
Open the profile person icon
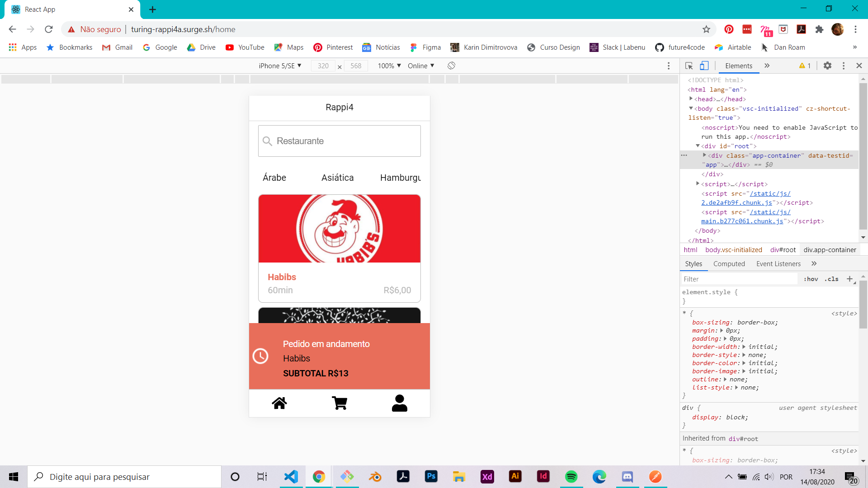(x=399, y=403)
